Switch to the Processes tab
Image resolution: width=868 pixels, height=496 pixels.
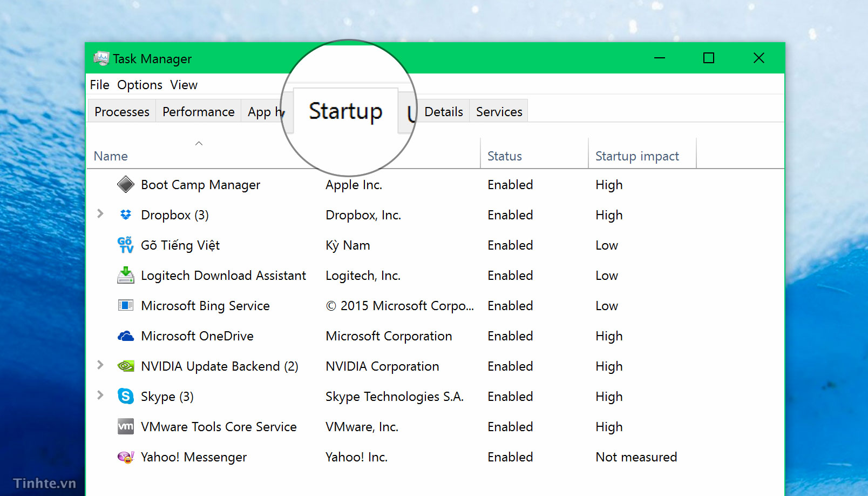tap(122, 111)
